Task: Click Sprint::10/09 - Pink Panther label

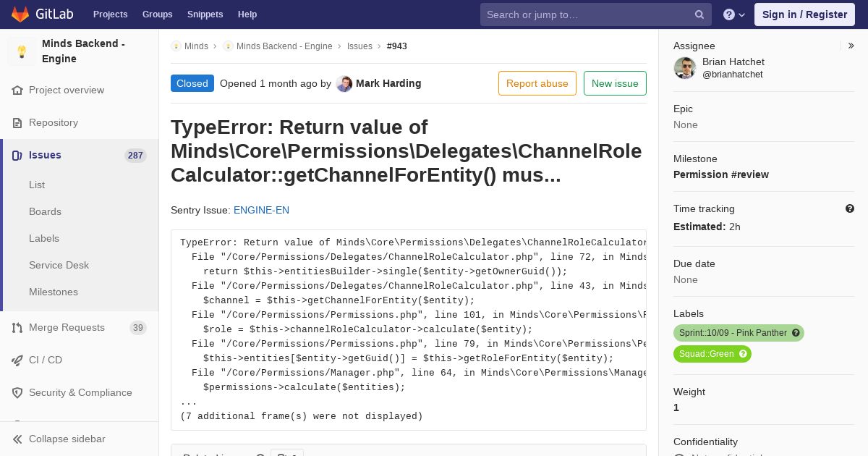Action: point(733,333)
